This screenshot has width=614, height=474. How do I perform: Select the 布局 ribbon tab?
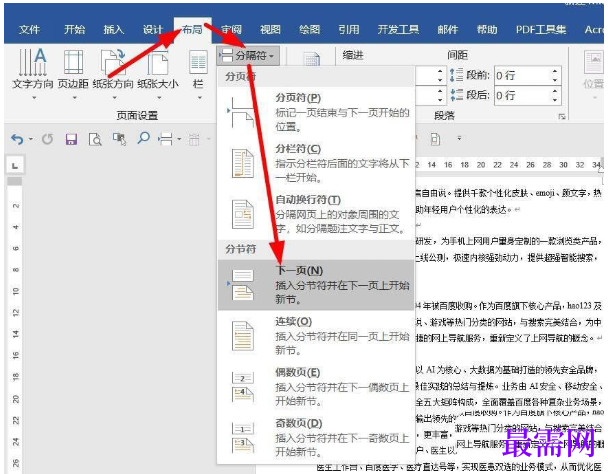[x=192, y=29]
